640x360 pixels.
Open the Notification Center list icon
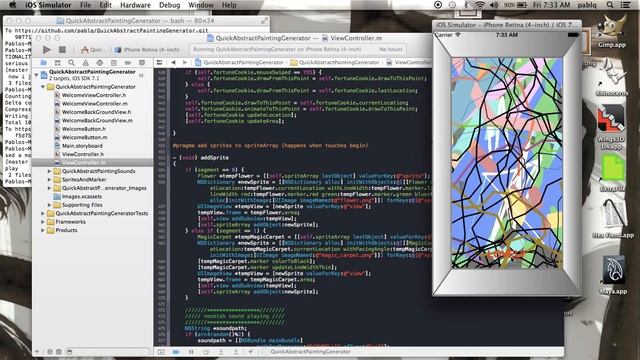click(625, 5)
